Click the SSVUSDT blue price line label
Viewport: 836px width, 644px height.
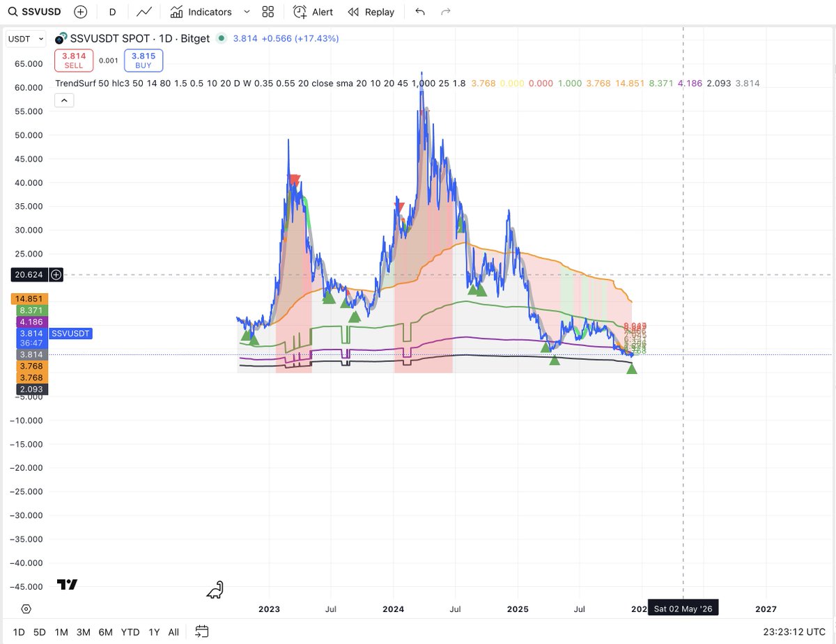pyautogui.click(x=70, y=334)
